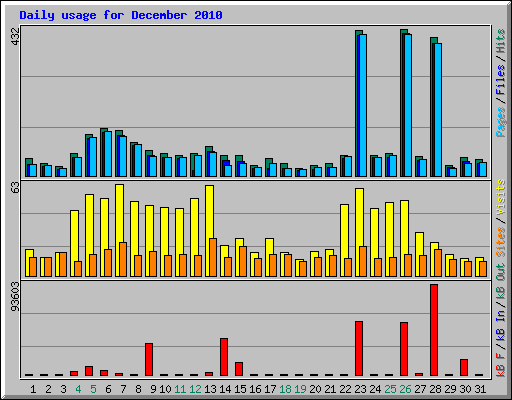Image resolution: width=512 pixels, height=400 pixels.
Task: Click the 93603 bottom axis value
Action: coord(16,296)
